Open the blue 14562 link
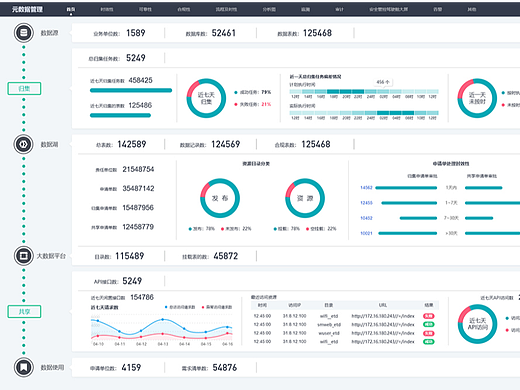The width and height of the screenshot is (520, 390). point(366,188)
